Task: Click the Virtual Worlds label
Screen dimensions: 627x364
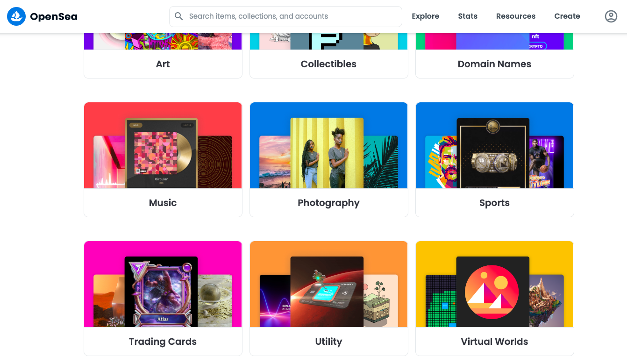Action: [495, 342]
